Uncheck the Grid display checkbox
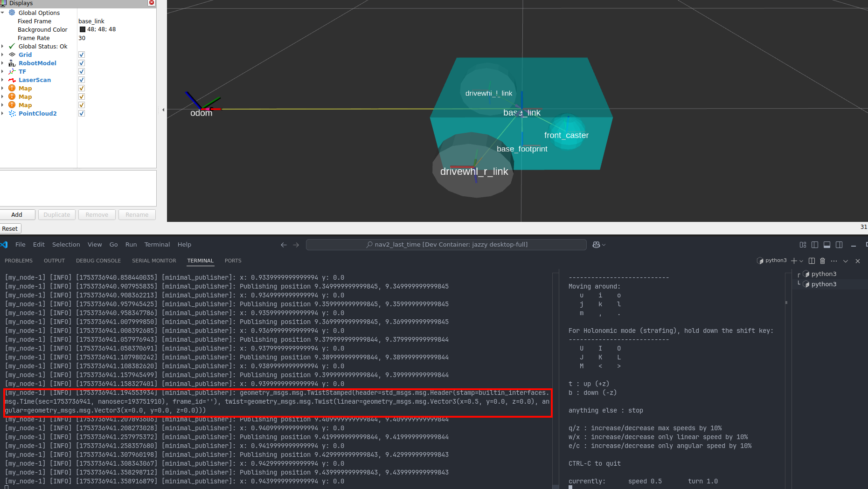868x489 pixels. (82, 55)
